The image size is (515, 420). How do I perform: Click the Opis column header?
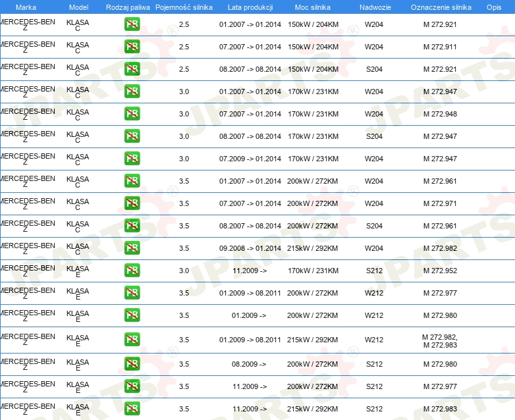click(x=494, y=7)
